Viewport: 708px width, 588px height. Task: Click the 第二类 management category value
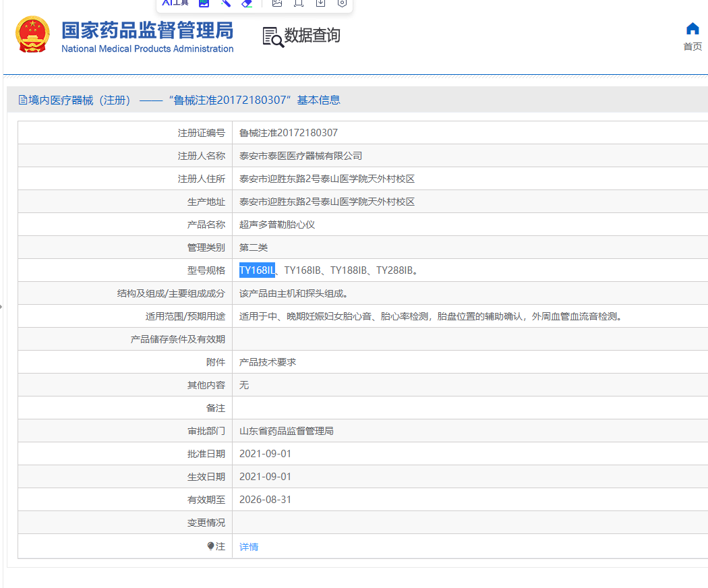click(254, 247)
